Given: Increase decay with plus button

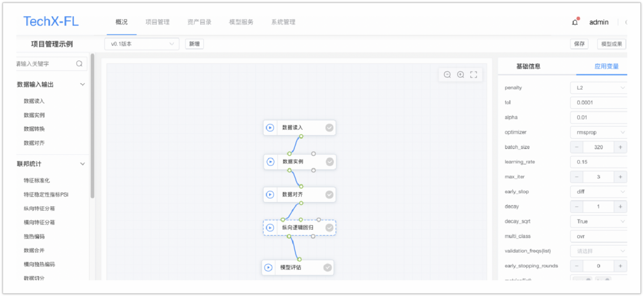Looking at the screenshot, I should [620, 206].
